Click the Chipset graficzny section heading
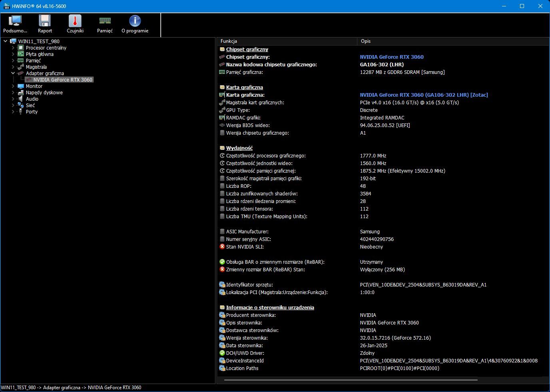This screenshot has height=392, width=550. pos(247,49)
